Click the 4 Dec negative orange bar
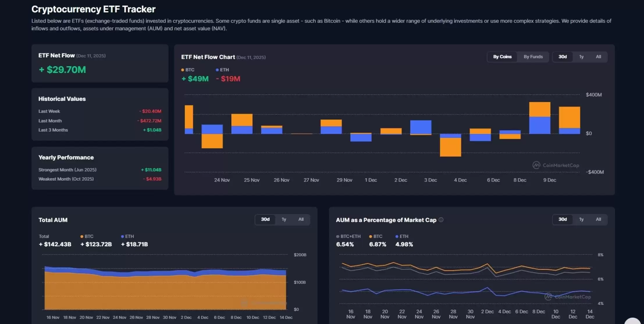 (450, 147)
